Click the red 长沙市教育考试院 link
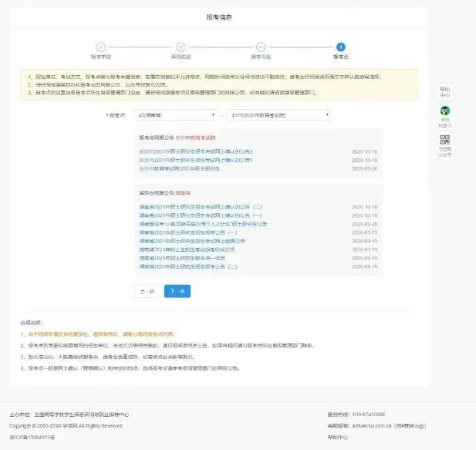The width and height of the screenshot is (476, 450). point(195,137)
